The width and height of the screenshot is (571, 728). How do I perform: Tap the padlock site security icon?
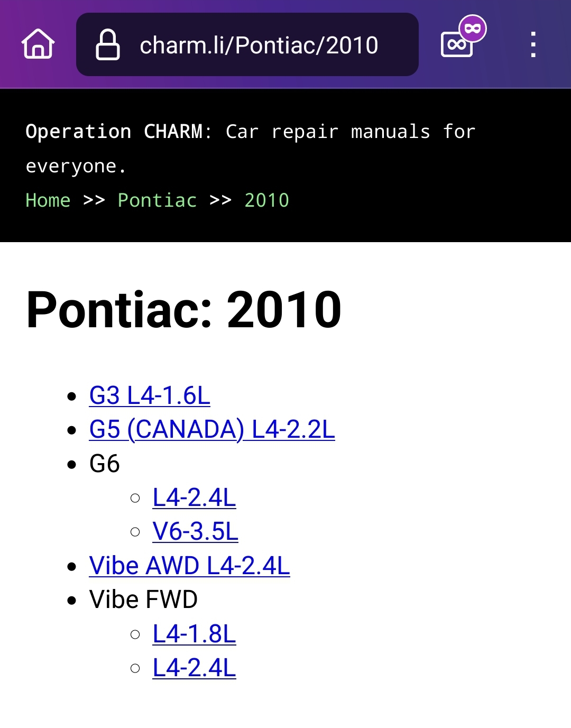click(x=107, y=45)
